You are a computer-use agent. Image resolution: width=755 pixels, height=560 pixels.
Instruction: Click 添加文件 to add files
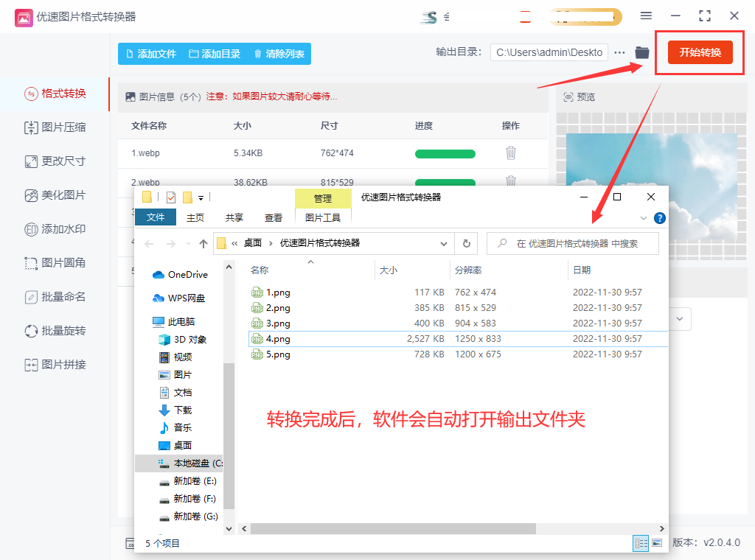pyautogui.click(x=151, y=54)
